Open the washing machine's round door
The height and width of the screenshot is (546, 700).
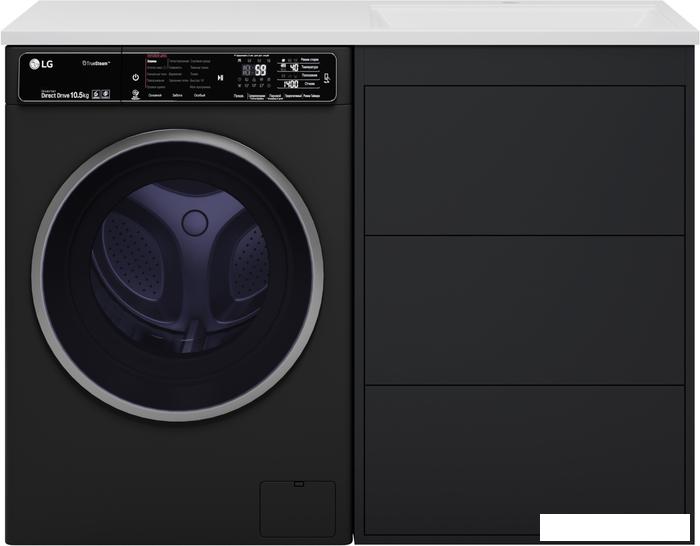[x=178, y=272]
